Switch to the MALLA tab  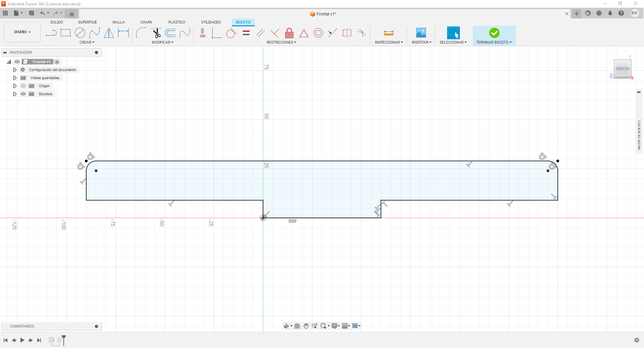[119, 22]
